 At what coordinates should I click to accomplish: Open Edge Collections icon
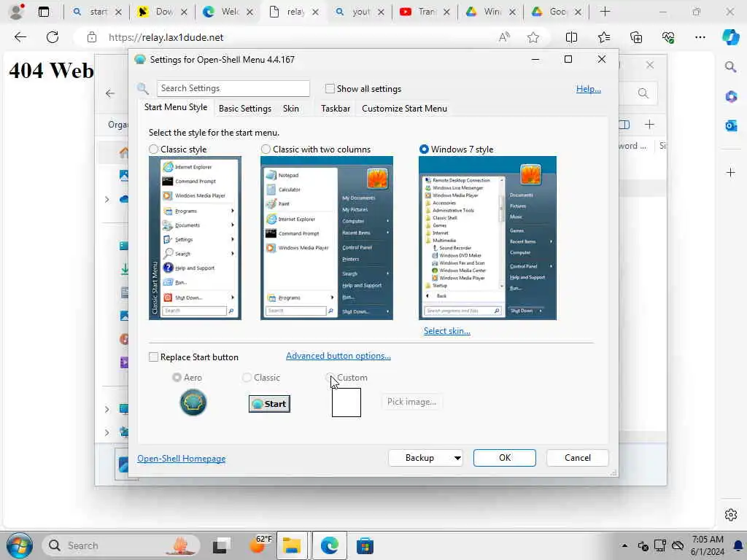[x=636, y=37]
